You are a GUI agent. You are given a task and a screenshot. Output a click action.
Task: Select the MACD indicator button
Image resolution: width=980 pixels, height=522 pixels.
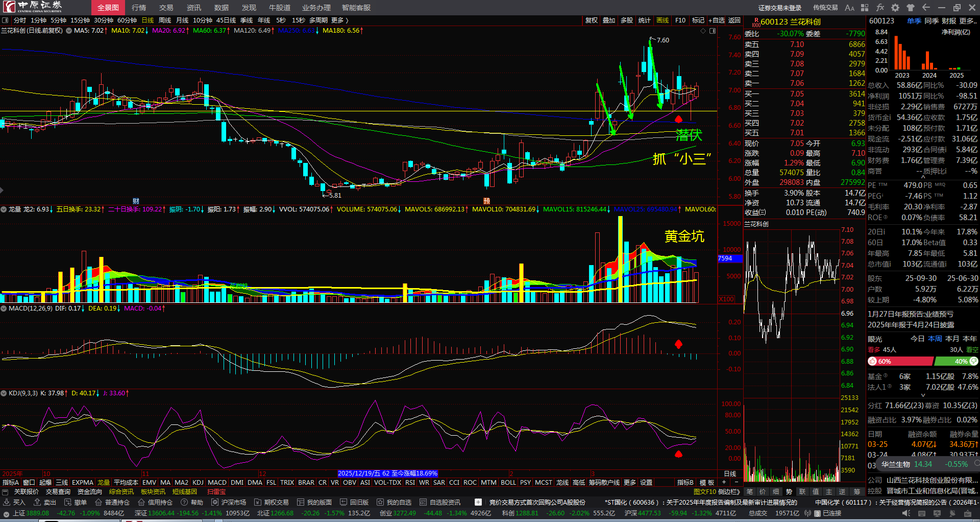(x=217, y=482)
